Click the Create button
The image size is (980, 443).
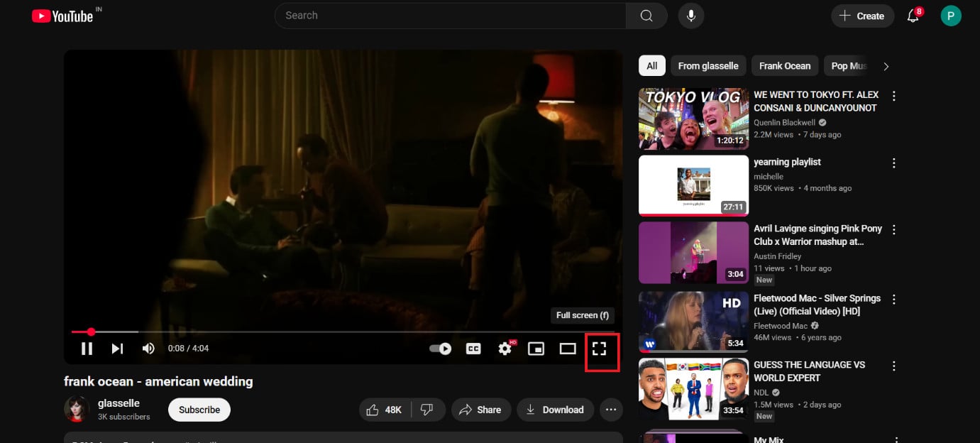[862, 16]
